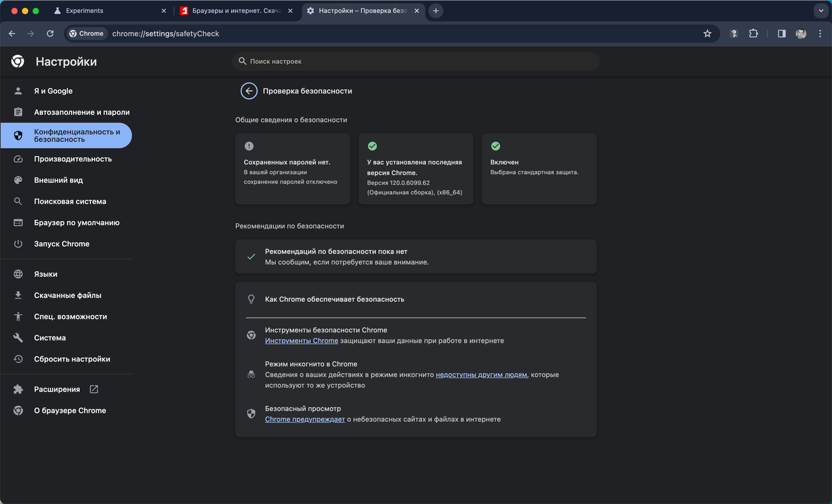
Task: Close the Experiments tab
Action: pos(164,11)
